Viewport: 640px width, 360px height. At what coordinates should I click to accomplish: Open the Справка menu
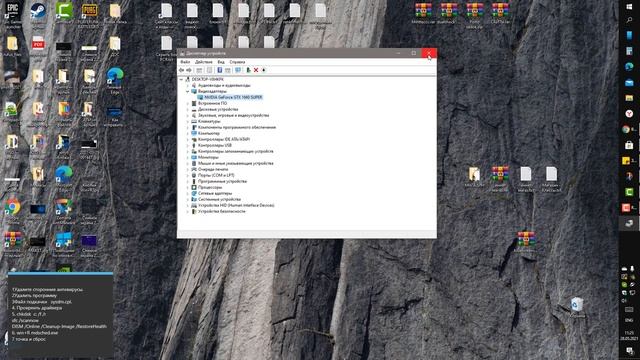click(237, 62)
